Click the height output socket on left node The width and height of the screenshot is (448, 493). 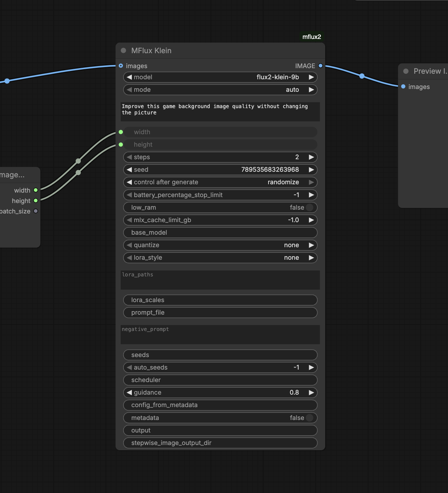[x=35, y=201]
